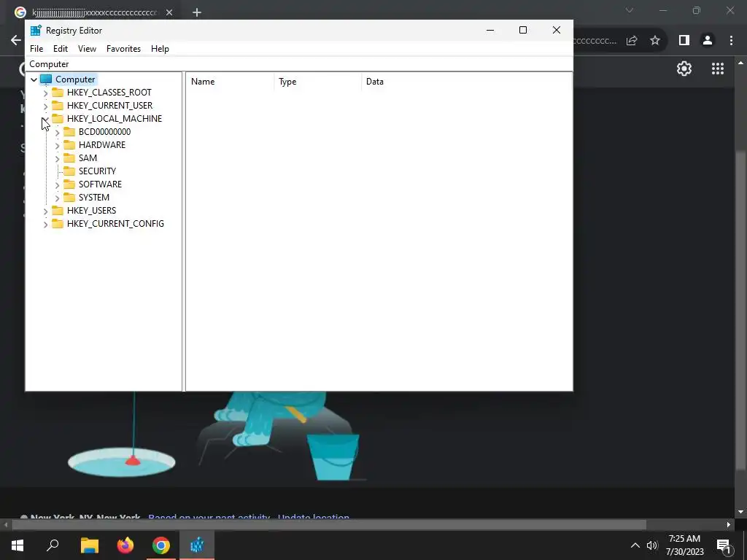Open the volume control in system tray
This screenshot has width=747, height=560.
652,545
